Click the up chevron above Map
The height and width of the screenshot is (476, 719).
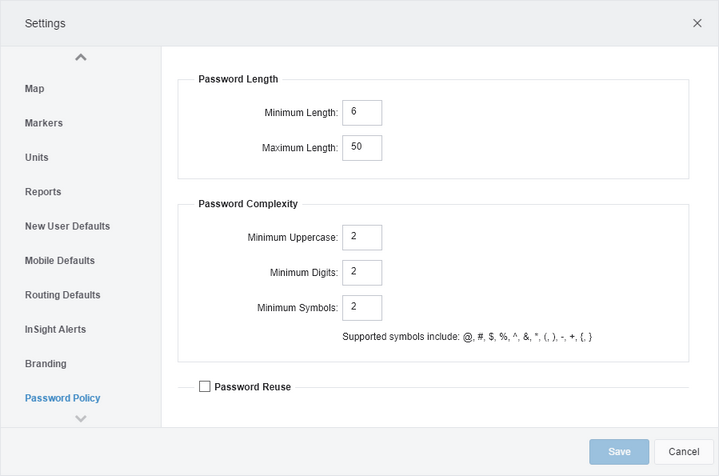pos(81,57)
